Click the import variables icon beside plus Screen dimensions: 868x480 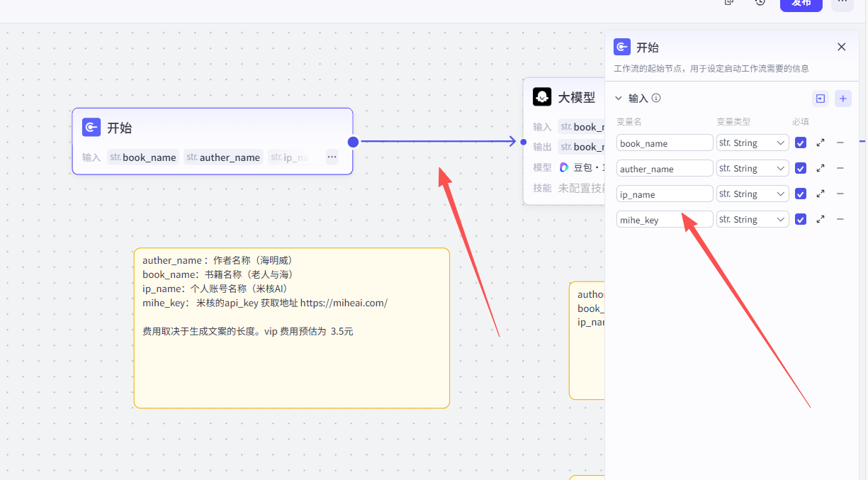click(x=820, y=99)
